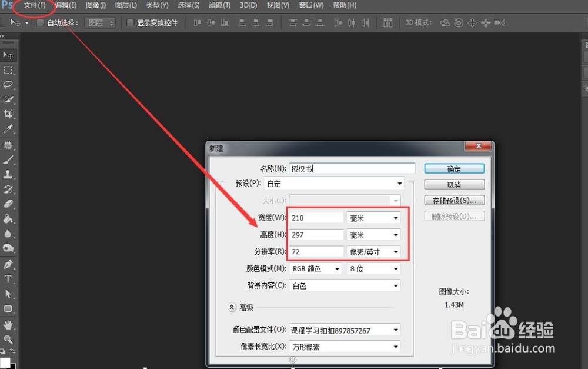Viewport: 588px width, 369px height.
Task: Open the resolution unit dropdown 像素/英寸
Action: 373,252
